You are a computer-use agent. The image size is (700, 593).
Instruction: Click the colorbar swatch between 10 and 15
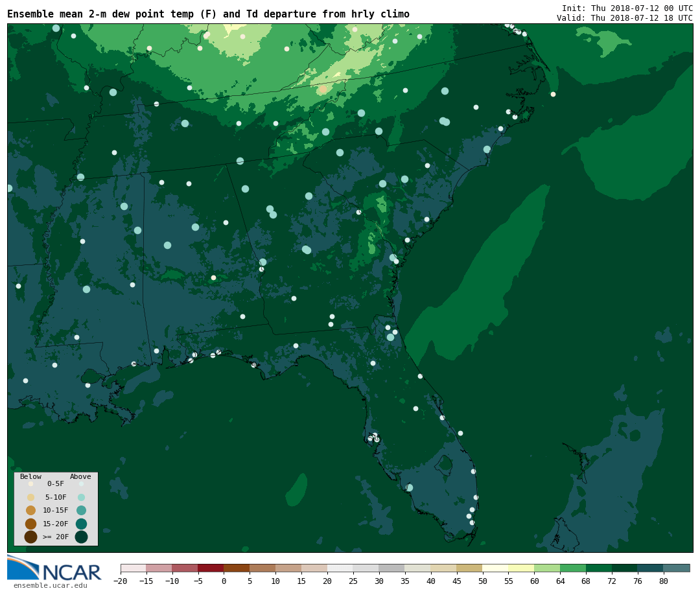[x=289, y=568]
